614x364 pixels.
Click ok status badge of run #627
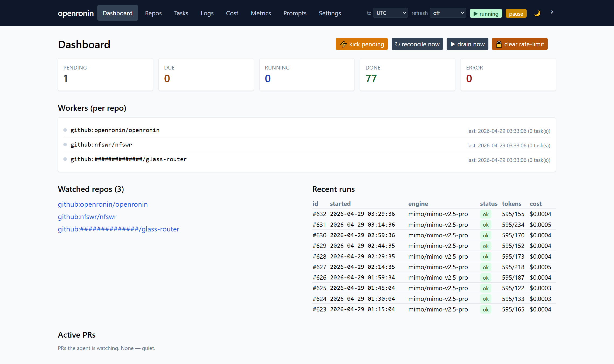(486, 267)
